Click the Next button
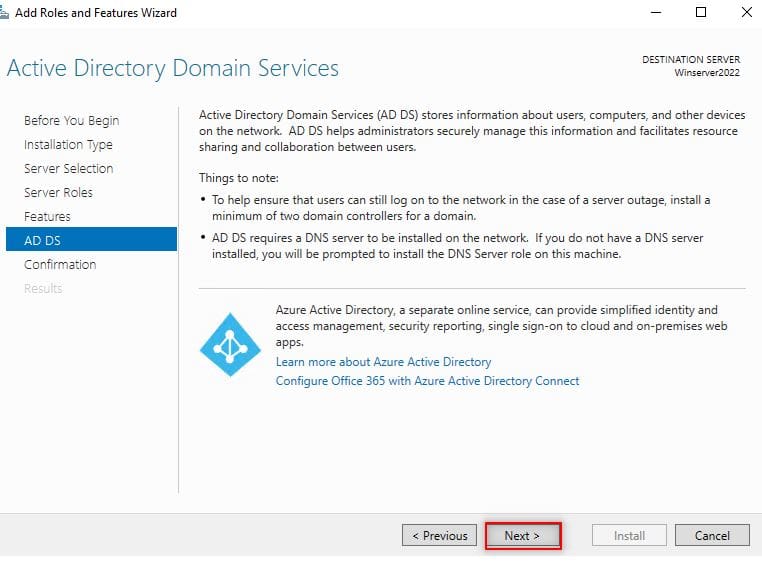The image size is (762, 568). 523,535
